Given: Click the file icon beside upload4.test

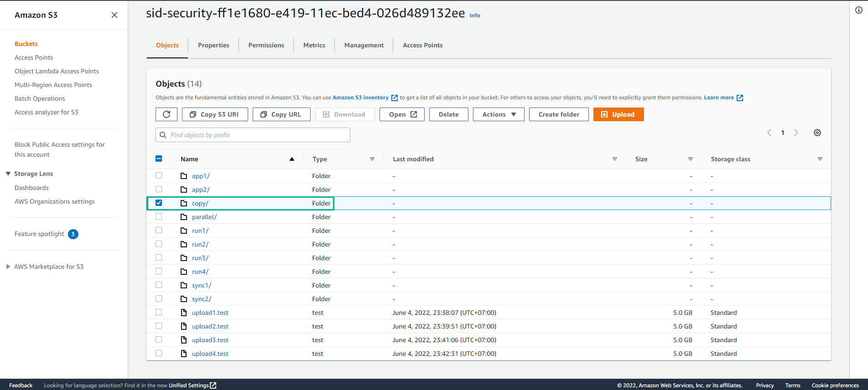Looking at the screenshot, I should (184, 354).
